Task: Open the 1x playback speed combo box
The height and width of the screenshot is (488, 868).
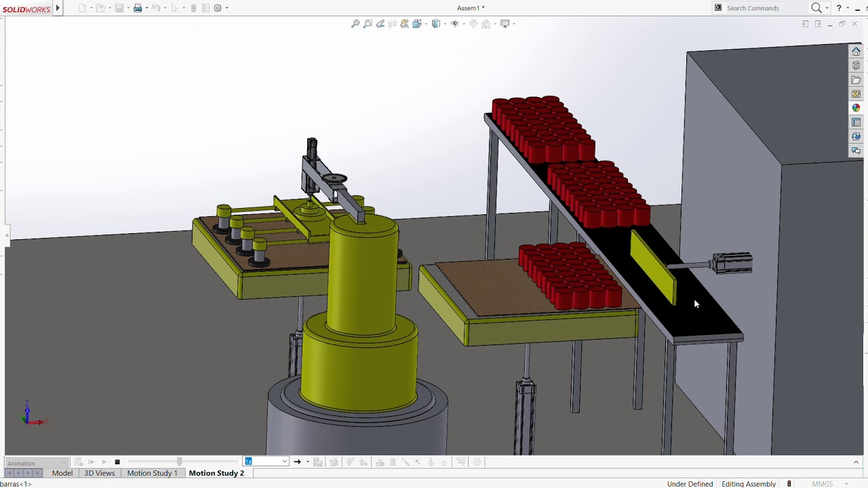Action: (267, 462)
